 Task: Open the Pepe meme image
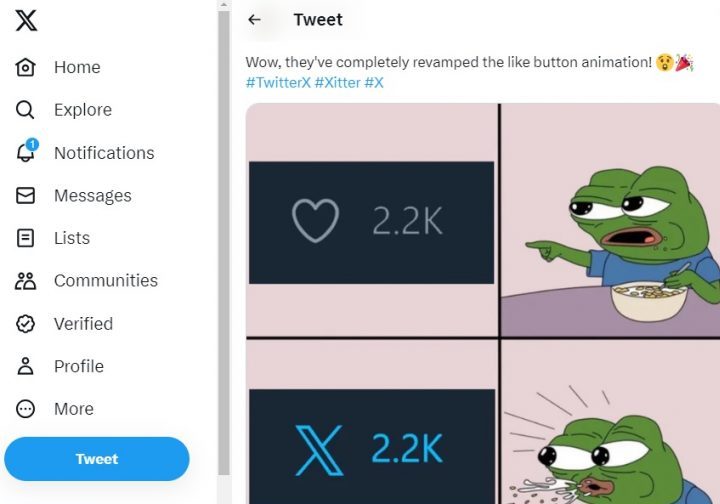tap(483, 300)
